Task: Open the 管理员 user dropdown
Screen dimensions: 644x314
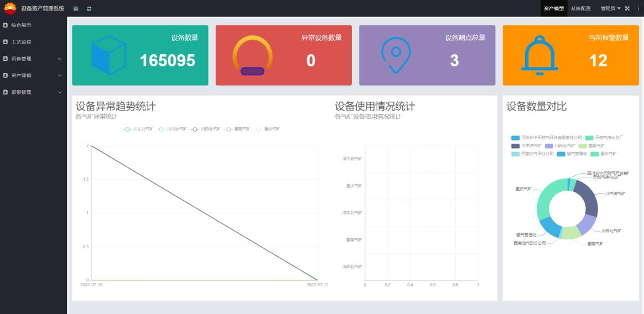Action: pyautogui.click(x=610, y=8)
